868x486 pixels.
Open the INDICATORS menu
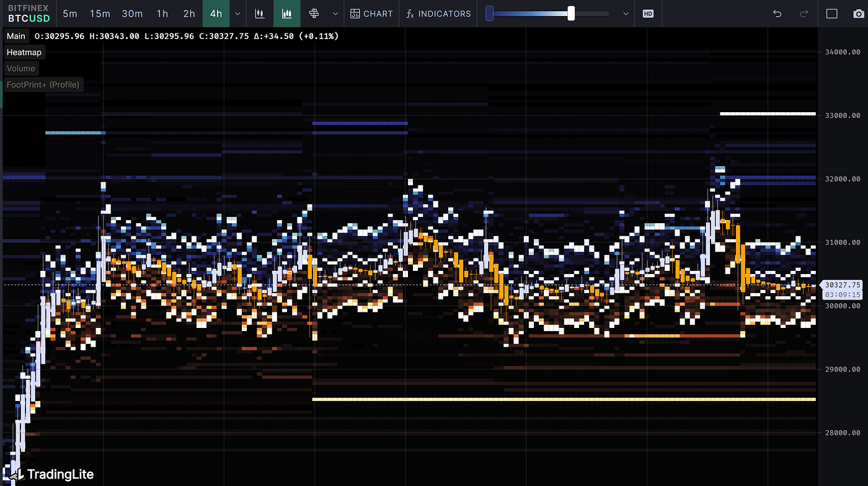(438, 14)
